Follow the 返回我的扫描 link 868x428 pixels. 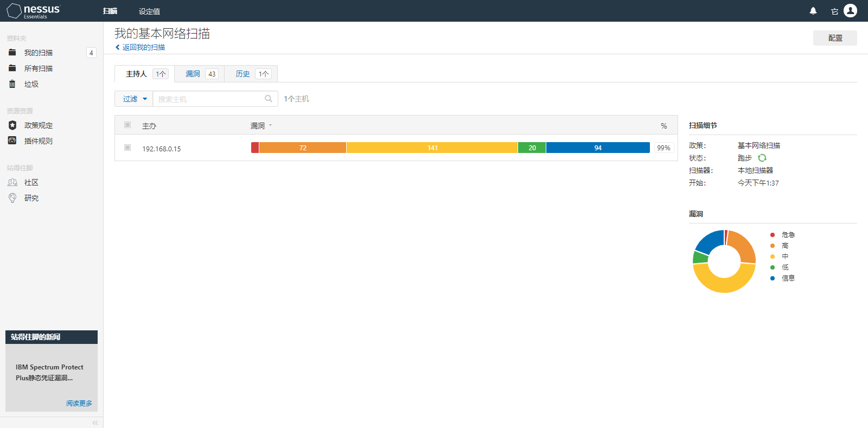pos(144,47)
